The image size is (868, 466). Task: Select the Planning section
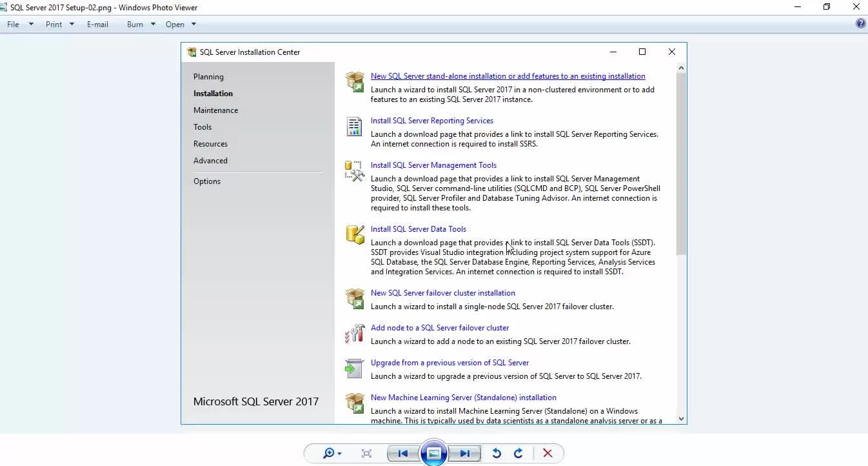pyautogui.click(x=208, y=77)
